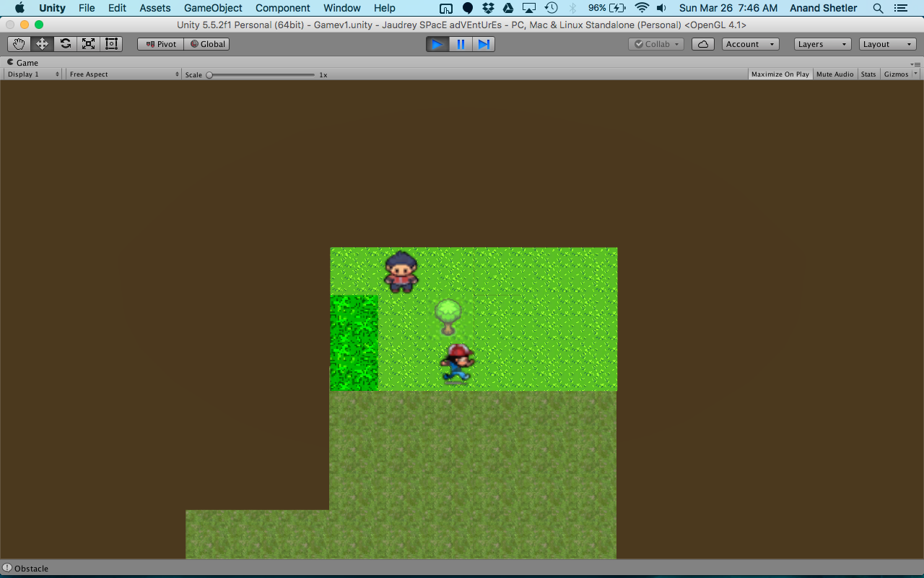Click the user name Anand Shetler
This screenshot has width=924, height=578.
point(823,8)
